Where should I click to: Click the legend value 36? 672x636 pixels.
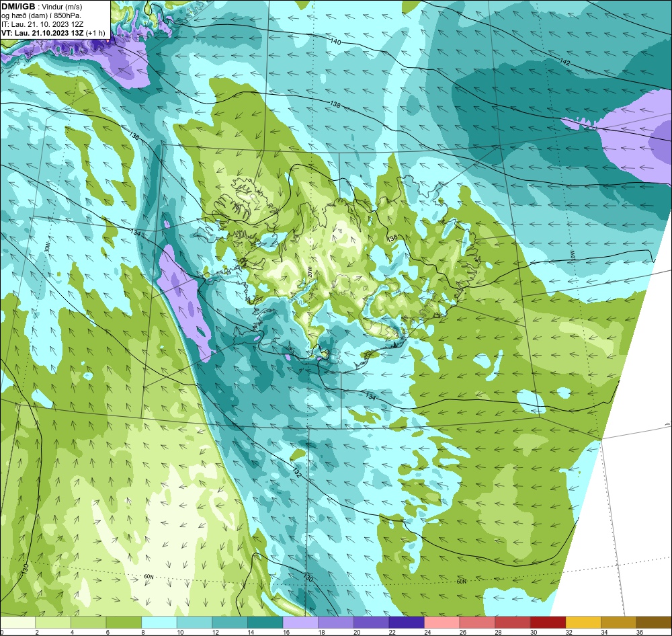click(x=640, y=632)
